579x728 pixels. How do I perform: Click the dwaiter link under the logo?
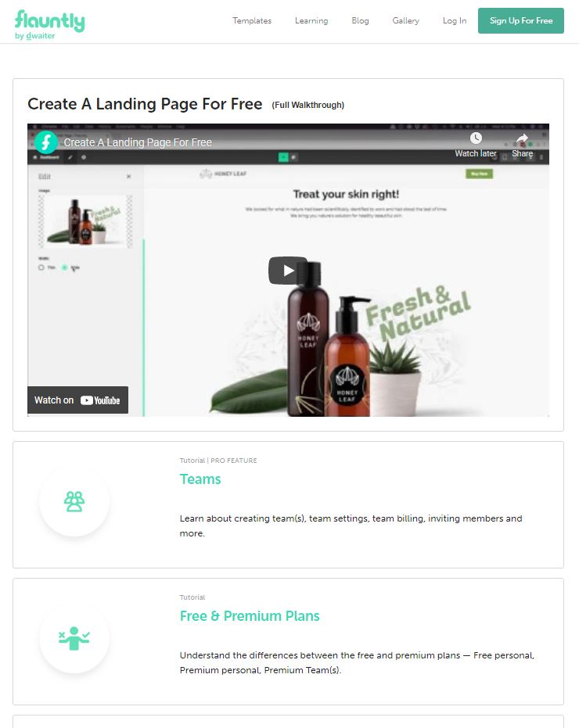[41, 36]
